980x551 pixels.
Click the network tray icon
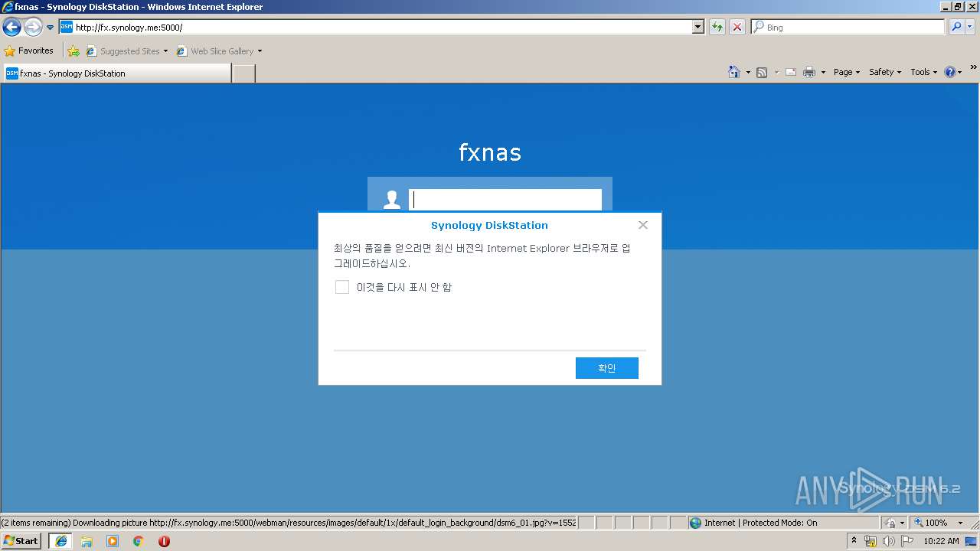pyautogui.click(x=871, y=541)
